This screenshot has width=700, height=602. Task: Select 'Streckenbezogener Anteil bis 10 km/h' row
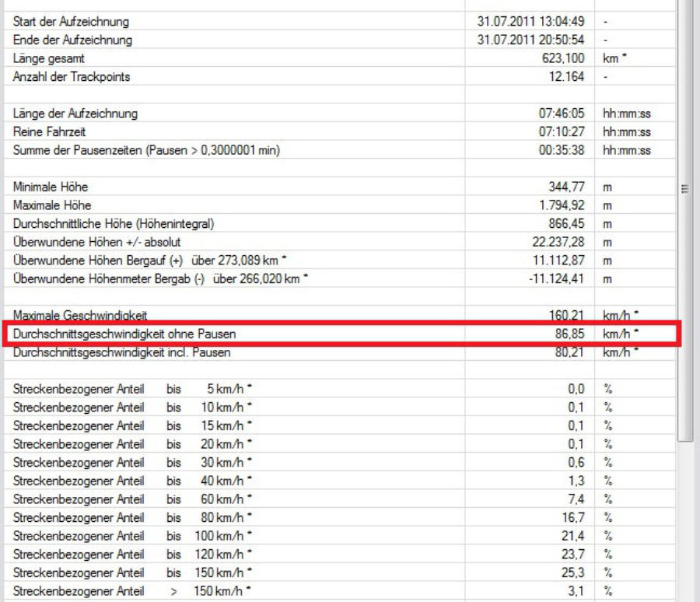click(x=340, y=407)
